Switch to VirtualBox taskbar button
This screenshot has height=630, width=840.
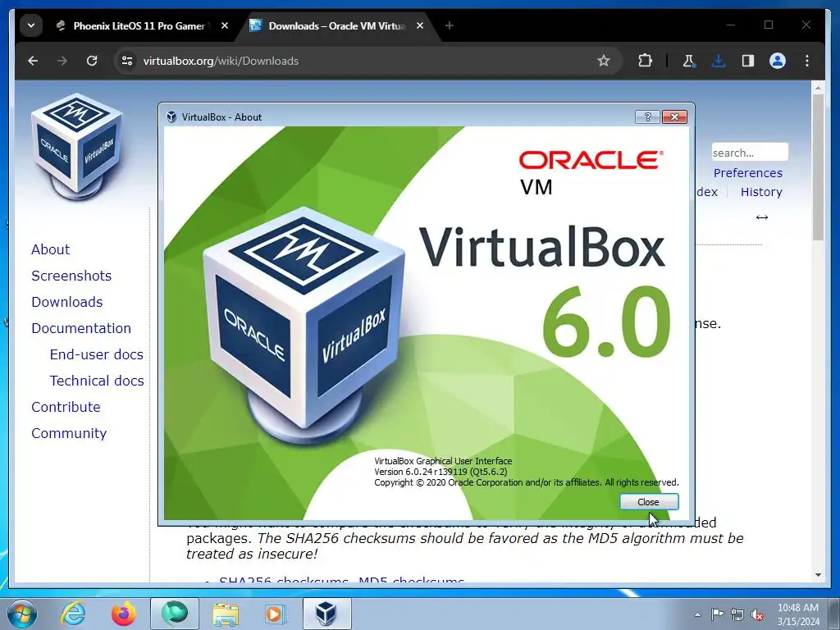tap(327, 614)
